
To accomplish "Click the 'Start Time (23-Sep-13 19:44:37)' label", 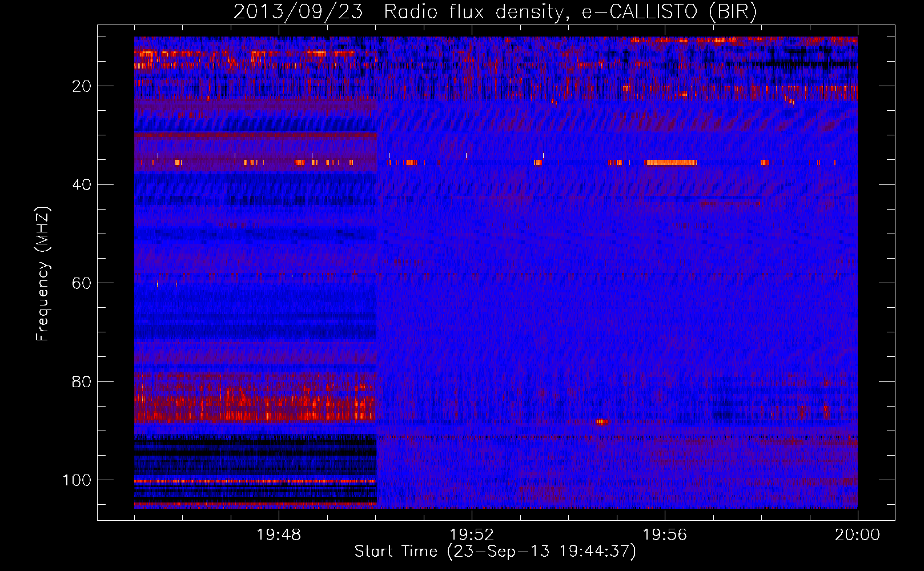I will [x=495, y=552].
